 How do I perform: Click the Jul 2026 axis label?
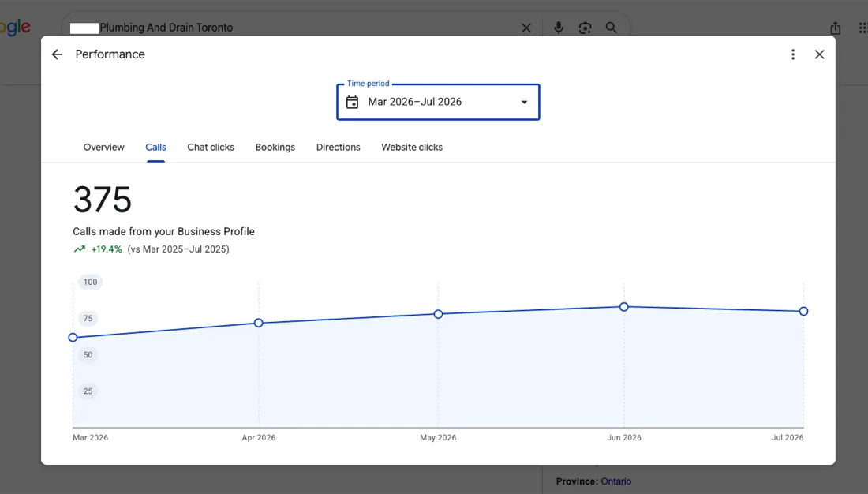(788, 437)
